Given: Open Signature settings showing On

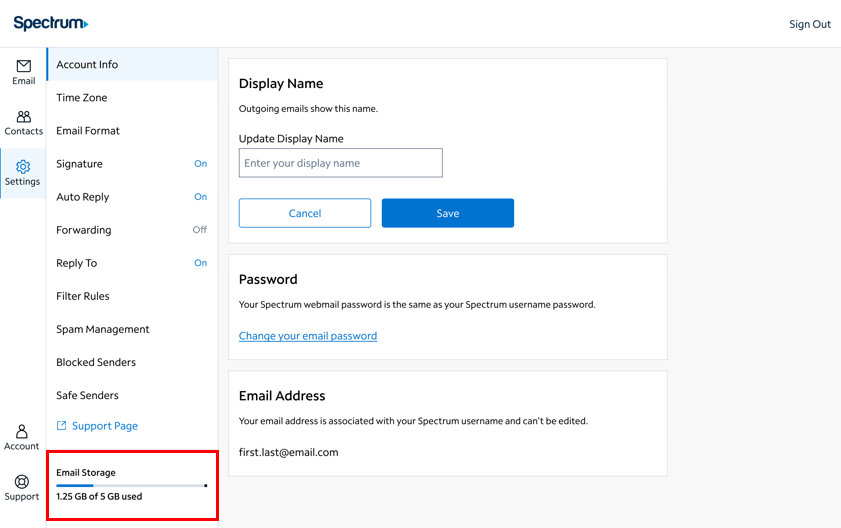Looking at the screenshot, I should pos(131,164).
